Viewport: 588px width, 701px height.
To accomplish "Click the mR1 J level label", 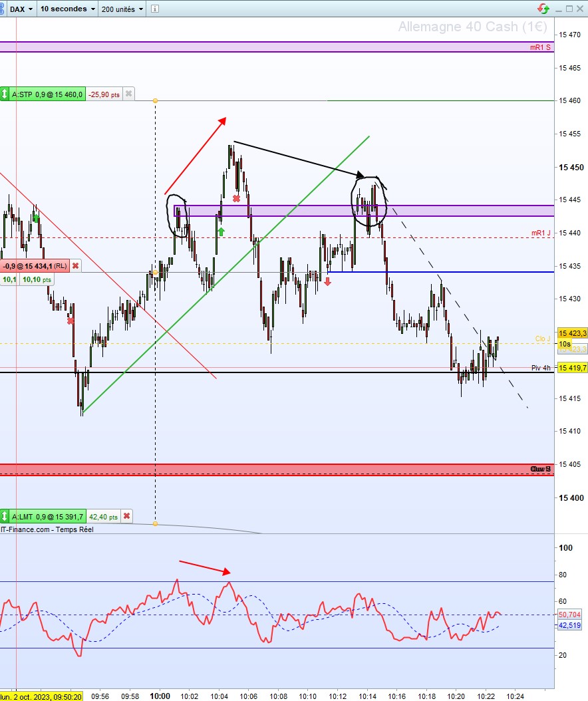I will coord(541,233).
